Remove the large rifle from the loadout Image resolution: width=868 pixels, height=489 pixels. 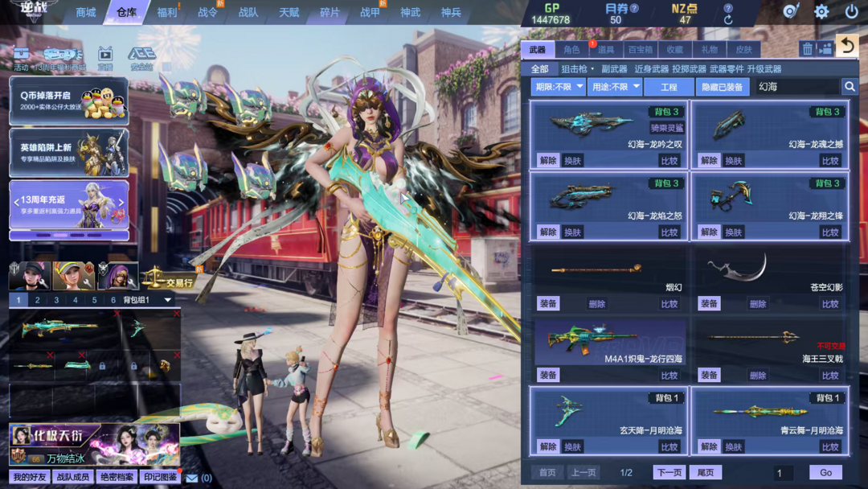point(117,314)
